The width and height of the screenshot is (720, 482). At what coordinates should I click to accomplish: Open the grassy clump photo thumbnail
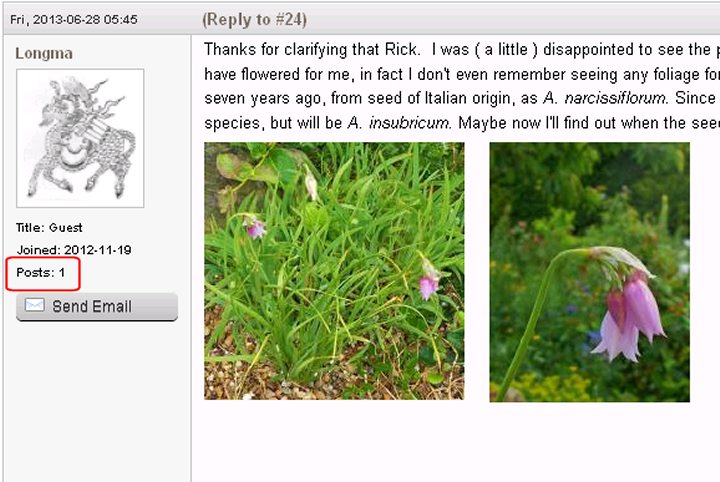pos(334,271)
